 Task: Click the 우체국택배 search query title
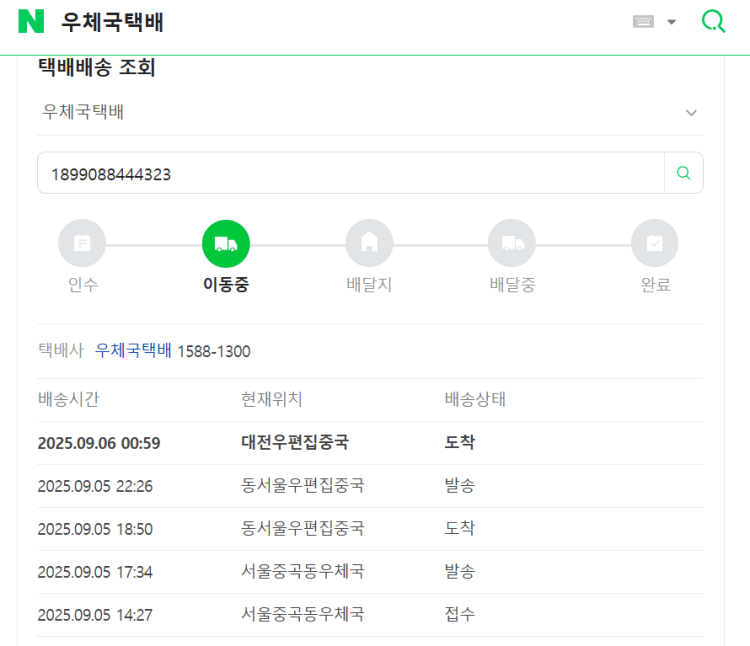pyautogui.click(x=112, y=22)
